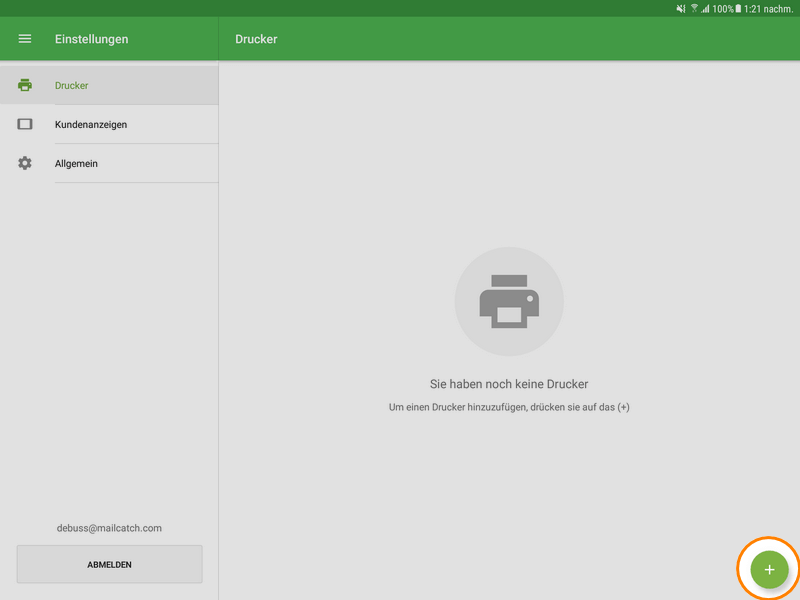The height and width of the screenshot is (600, 800).
Task: Click the Einstellungen title in header
Action: (91, 40)
